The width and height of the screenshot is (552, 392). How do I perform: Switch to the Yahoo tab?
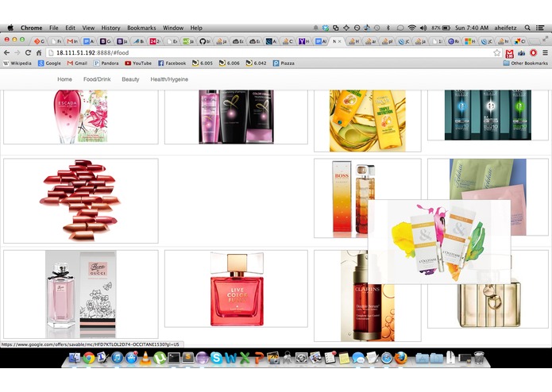pyautogui.click(x=304, y=41)
